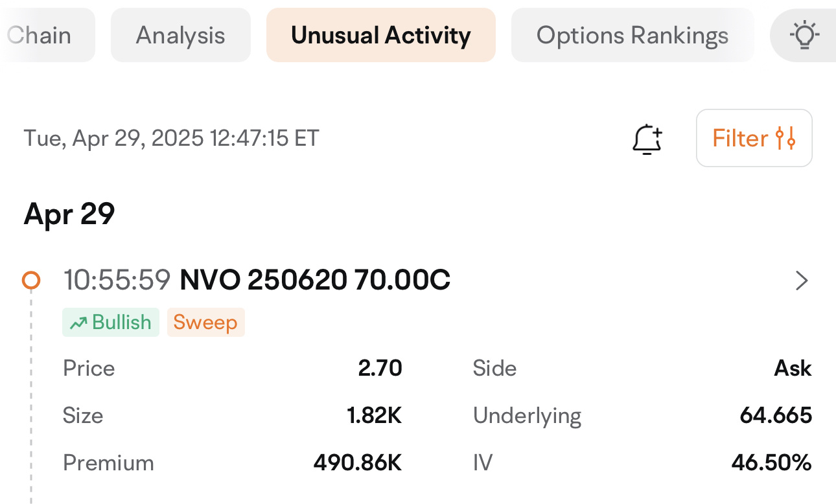Click the Premium value 490.86K
Viewport: 836px width, 504px height.
pos(358,463)
